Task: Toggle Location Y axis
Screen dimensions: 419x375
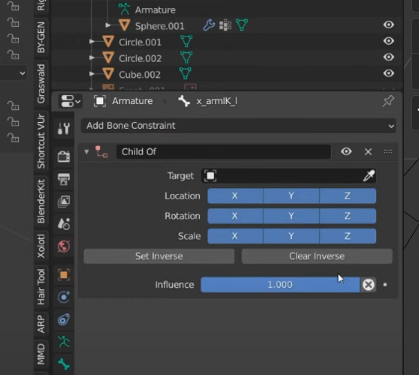Action: coord(291,196)
